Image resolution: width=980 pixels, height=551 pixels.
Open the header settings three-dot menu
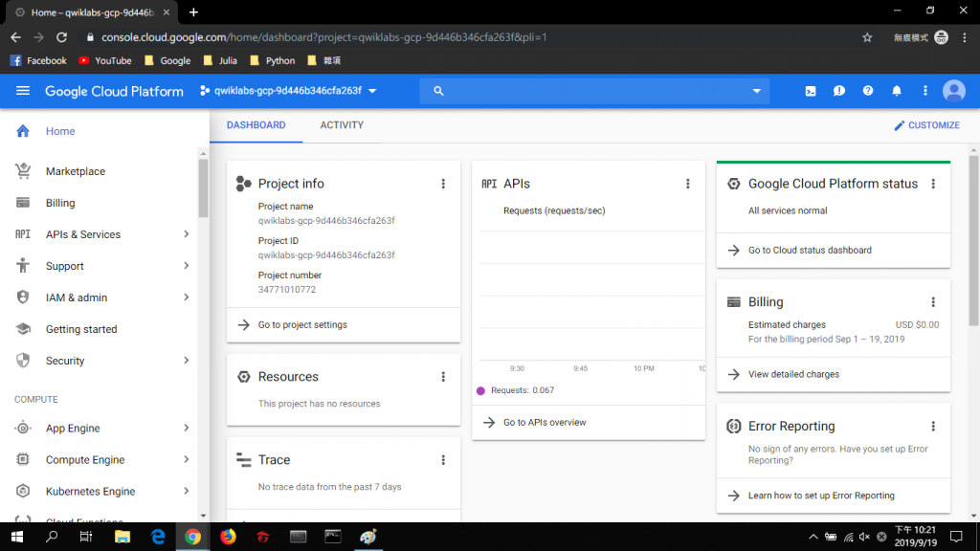925,91
